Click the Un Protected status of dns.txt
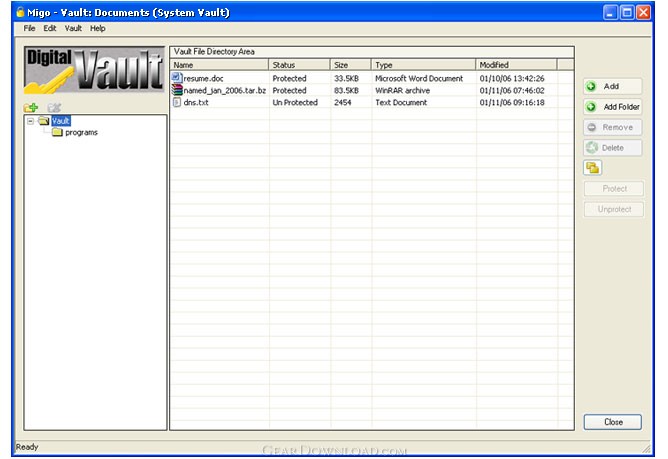 point(295,102)
